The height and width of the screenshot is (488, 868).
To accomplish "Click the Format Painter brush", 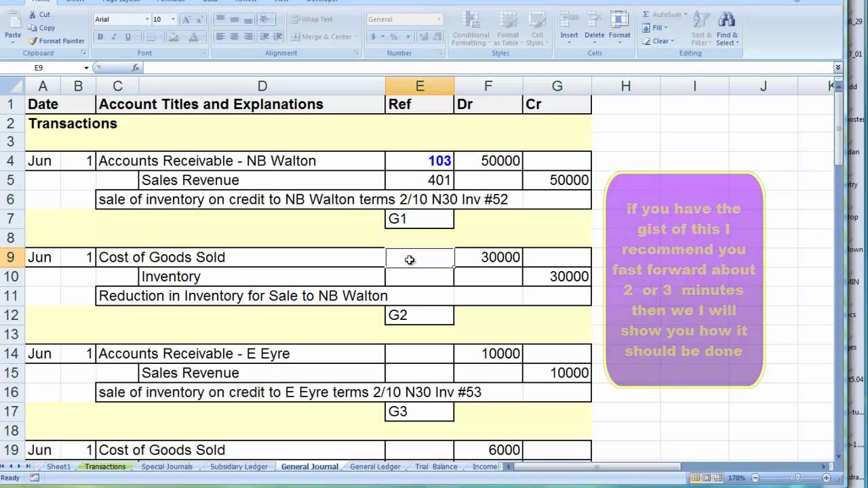I will coord(33,41).
